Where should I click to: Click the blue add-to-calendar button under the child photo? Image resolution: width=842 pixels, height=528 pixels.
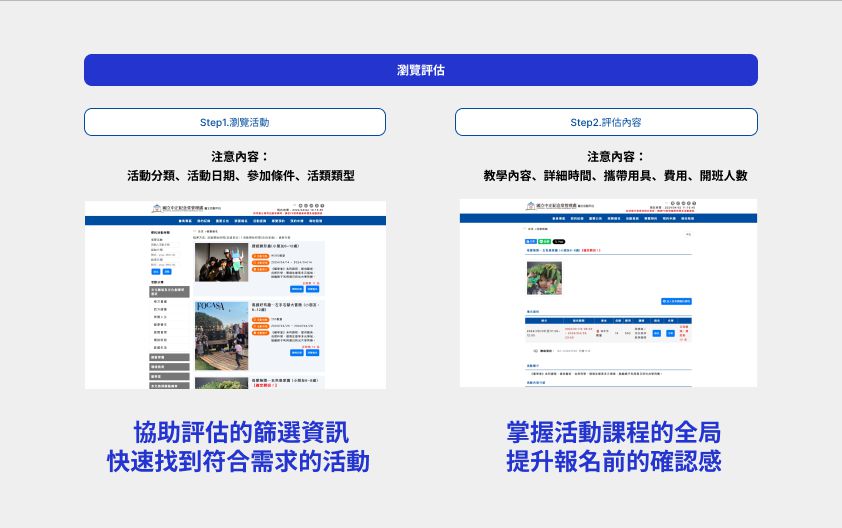coord(676,300)
